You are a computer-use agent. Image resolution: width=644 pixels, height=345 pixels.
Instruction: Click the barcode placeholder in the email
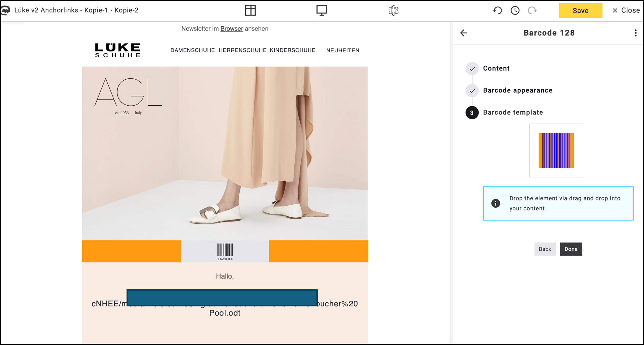pyautogui.click(x=225, y=251)
